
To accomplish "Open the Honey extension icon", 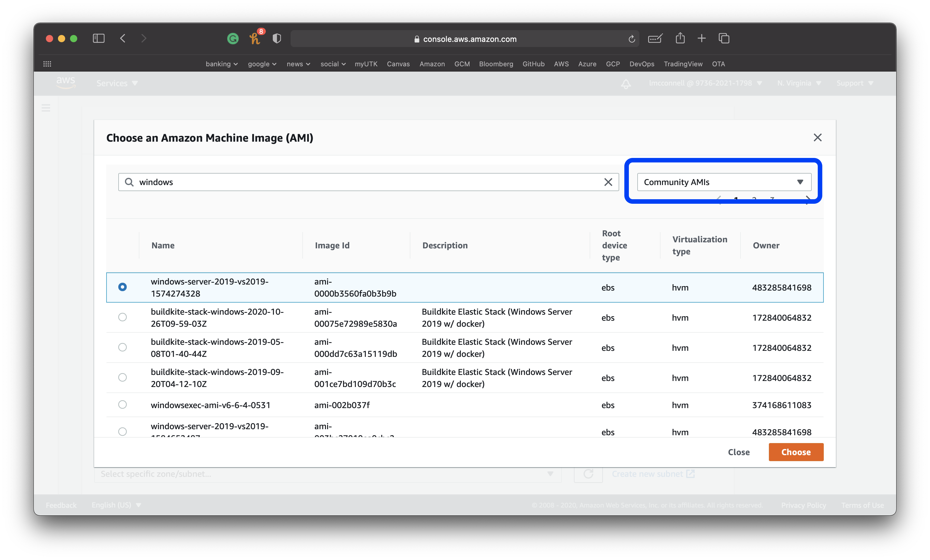I will coord(255,39).
